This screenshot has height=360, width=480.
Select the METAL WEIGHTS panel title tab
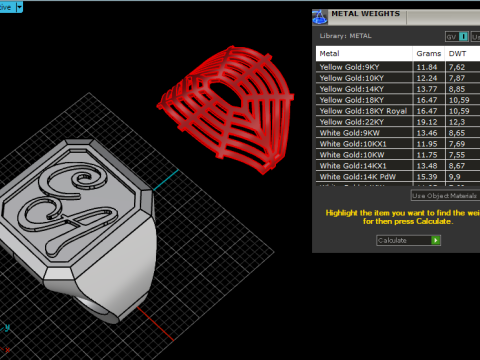coord(366,14)
